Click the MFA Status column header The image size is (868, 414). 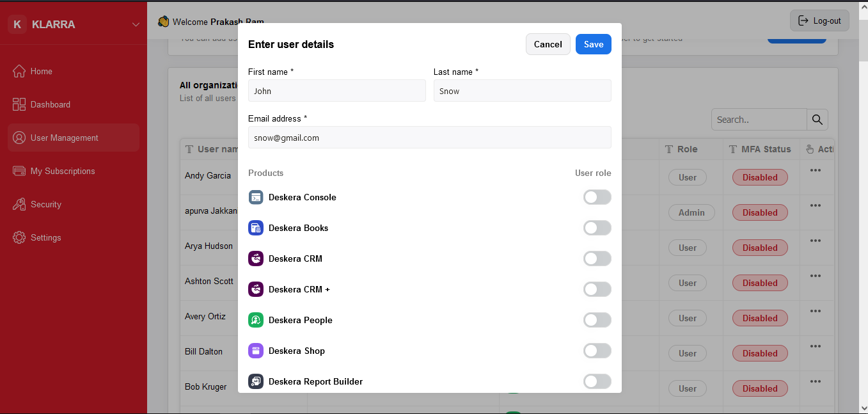760,149
